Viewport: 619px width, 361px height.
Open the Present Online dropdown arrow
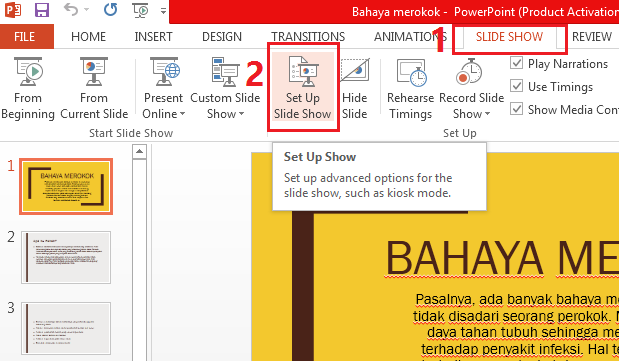tap(182, 114)
